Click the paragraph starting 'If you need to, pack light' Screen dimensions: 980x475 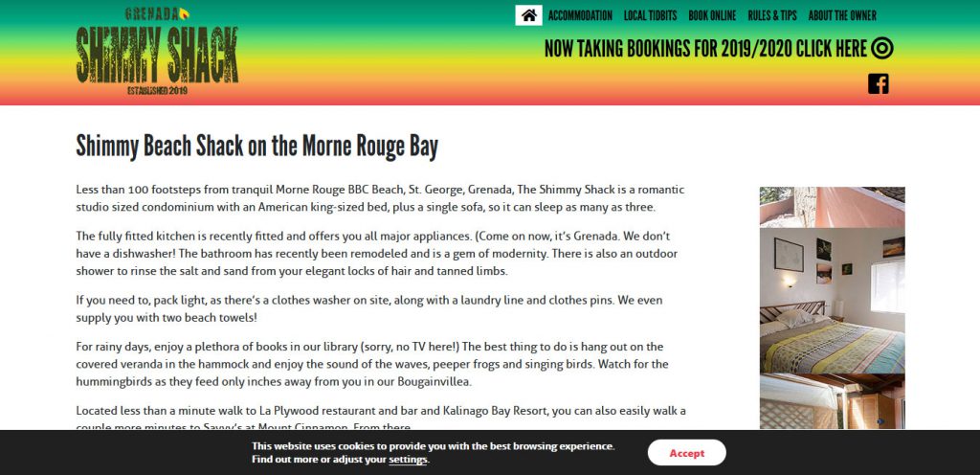pyautogui.click(x=369, y=308)
